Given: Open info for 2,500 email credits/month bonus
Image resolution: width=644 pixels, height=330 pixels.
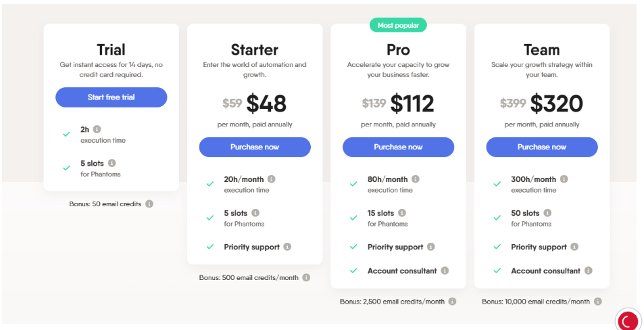Looking at the screenshot, I should click(x=452, y=301).
